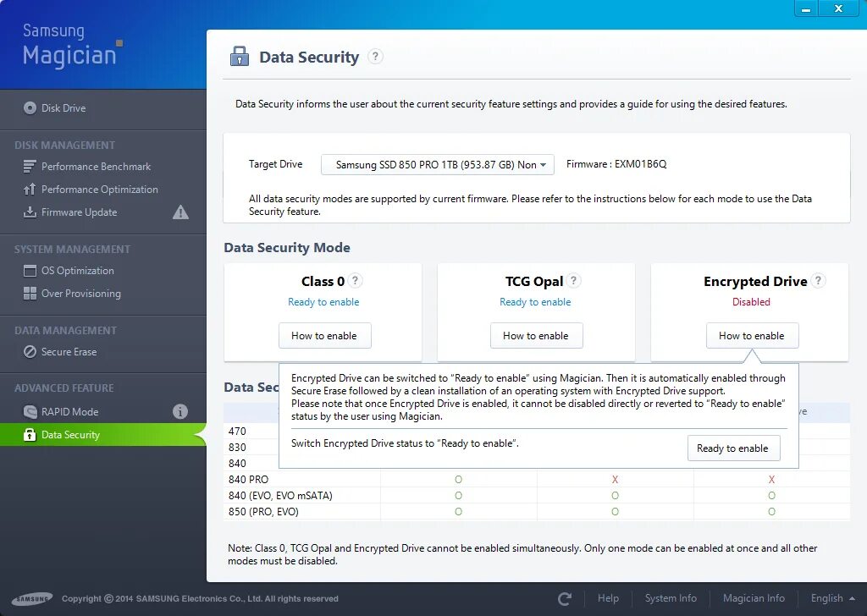Click the RAPID Mode info icon

pyautogui.click(x=180, y=411)
